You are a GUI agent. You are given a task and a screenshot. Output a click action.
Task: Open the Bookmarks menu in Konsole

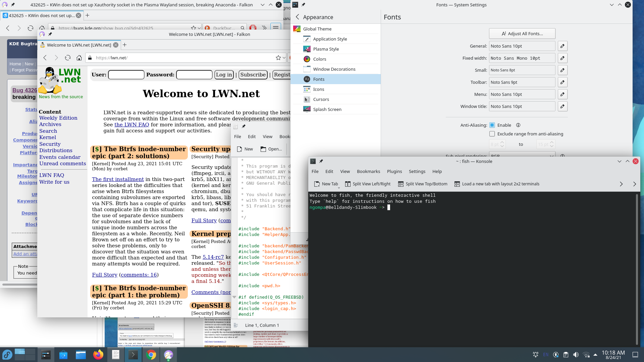368,171
